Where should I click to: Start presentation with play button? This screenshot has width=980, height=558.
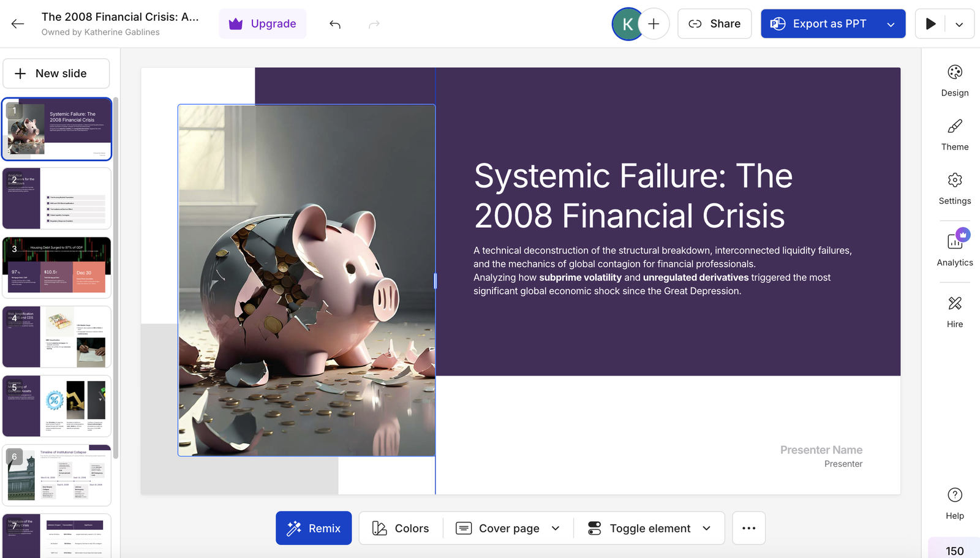tap(930, 24)
